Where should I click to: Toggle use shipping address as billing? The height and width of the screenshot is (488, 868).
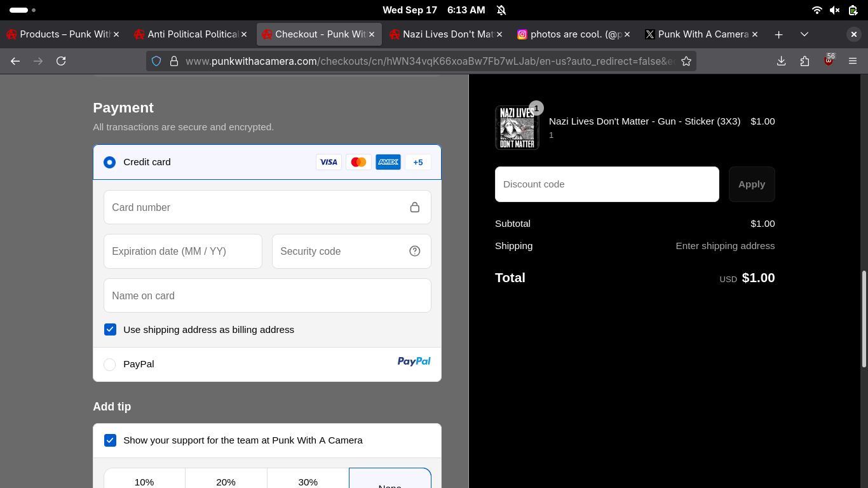point(111,329)
